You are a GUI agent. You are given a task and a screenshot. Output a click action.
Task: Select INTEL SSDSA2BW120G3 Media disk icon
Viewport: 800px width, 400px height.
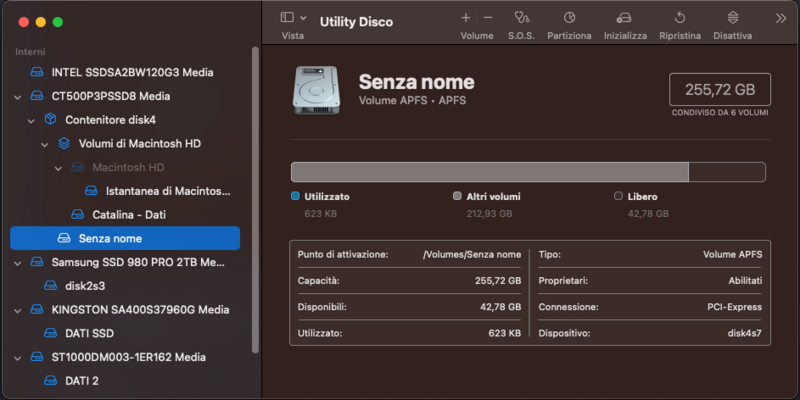coord(37,72)
